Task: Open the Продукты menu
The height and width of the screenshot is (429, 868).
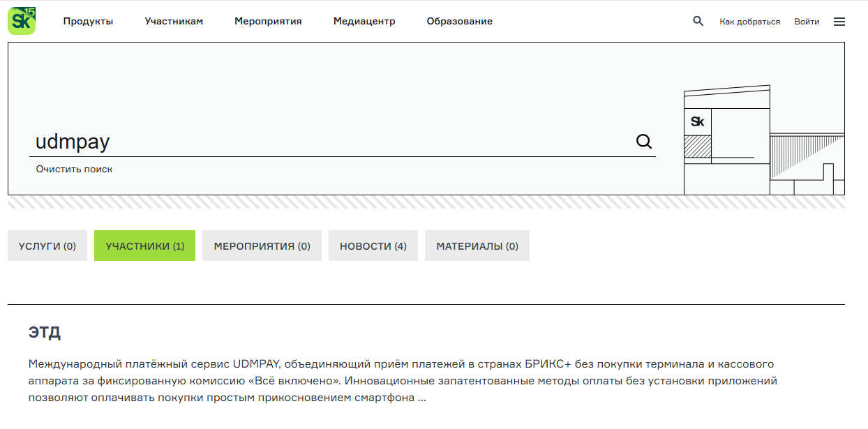Action: point(88,22)
